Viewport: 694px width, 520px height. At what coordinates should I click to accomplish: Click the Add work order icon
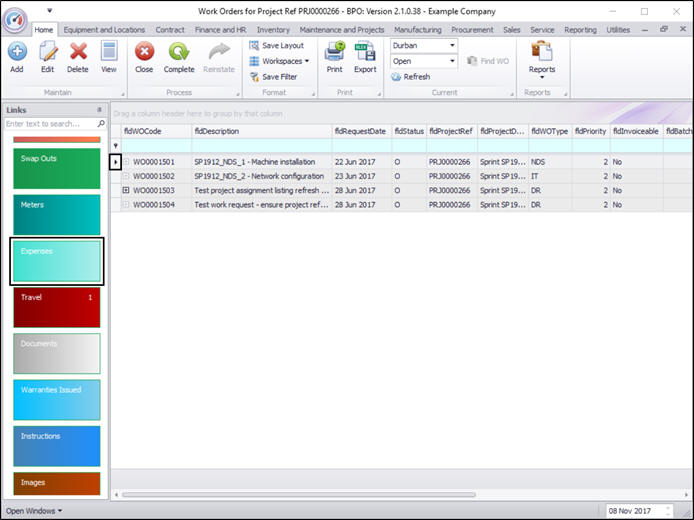tap(17, 52)
